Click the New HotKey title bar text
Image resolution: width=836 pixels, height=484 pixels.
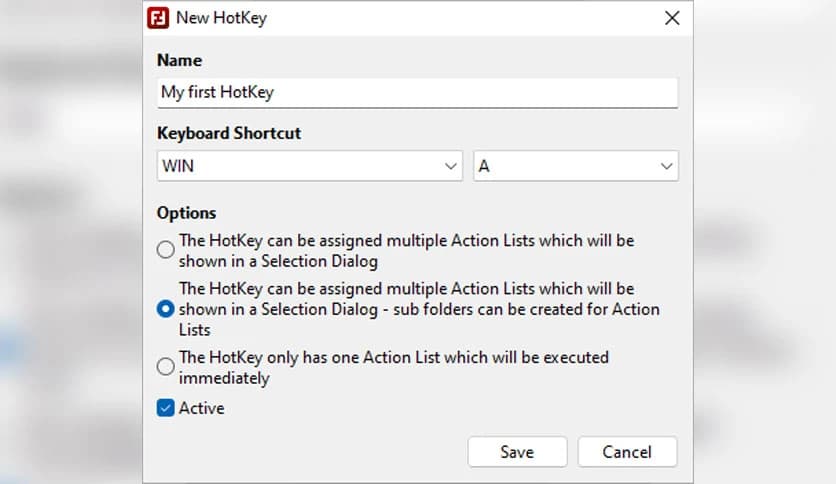pos(221,18)
